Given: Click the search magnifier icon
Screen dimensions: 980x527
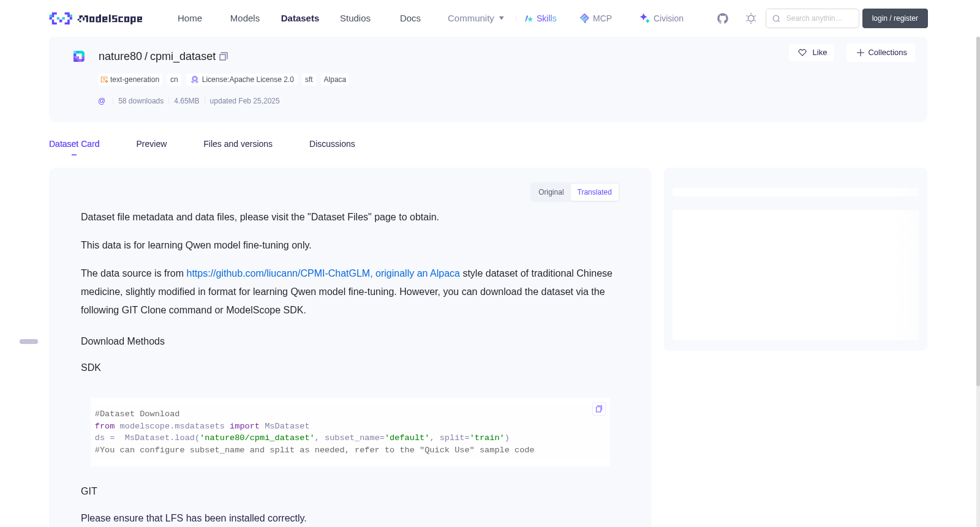Looking at the screenshot, I should click(x=776, y=18).
